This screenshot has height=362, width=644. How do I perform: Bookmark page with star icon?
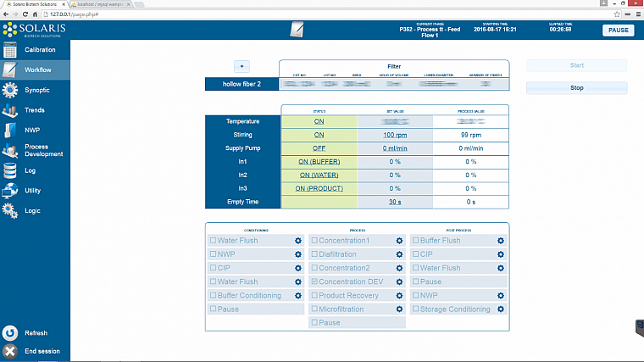(x=617, y=14)
